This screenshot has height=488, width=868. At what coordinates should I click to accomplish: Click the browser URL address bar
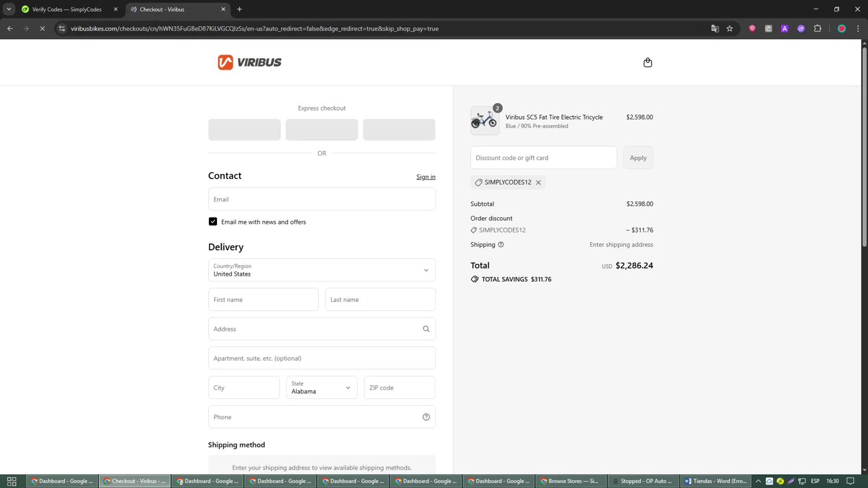point(382,28)
